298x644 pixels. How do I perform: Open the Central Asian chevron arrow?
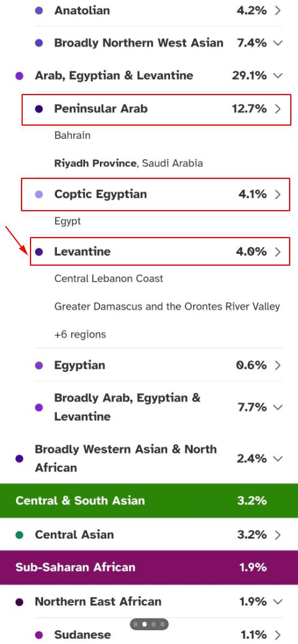(x=278, y=534)
